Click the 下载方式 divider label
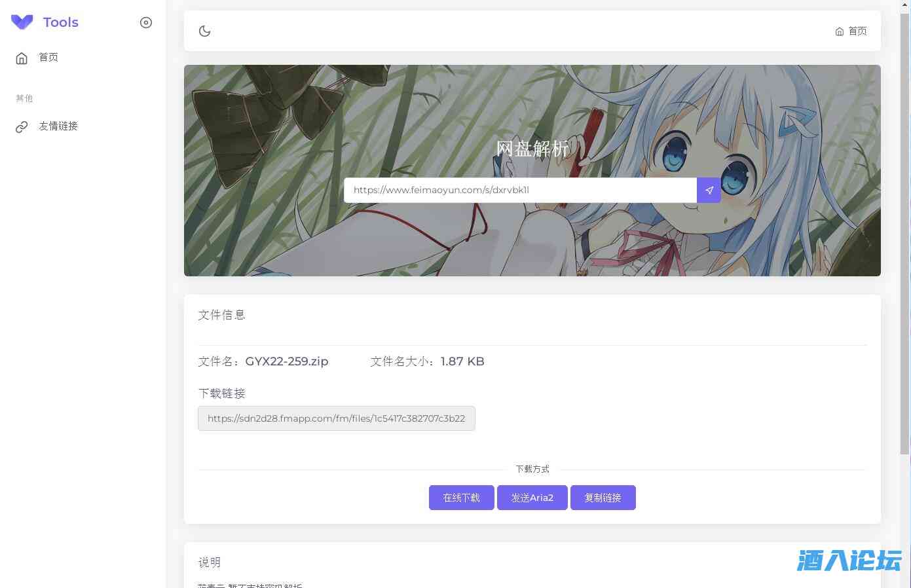911x588 pixels. 532,469
